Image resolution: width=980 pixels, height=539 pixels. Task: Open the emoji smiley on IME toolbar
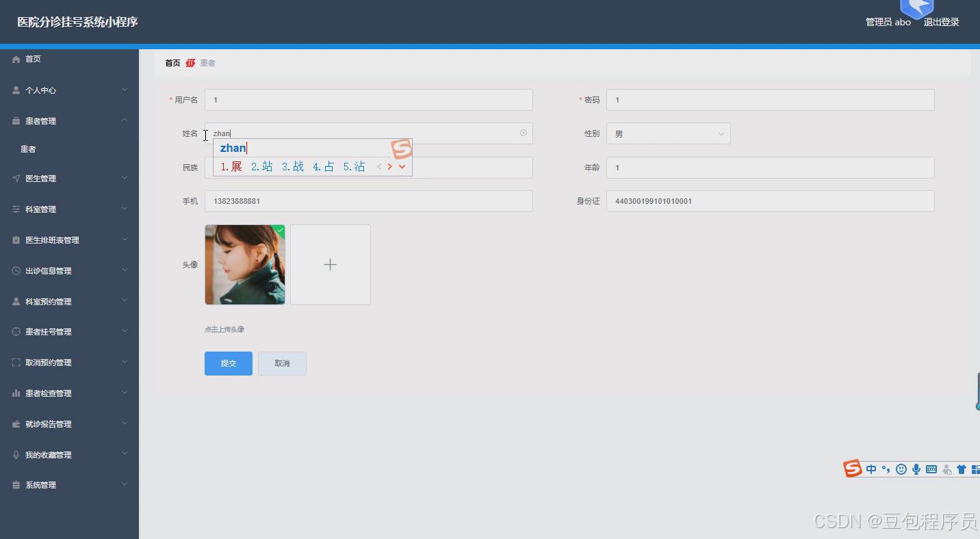point(901,469)
